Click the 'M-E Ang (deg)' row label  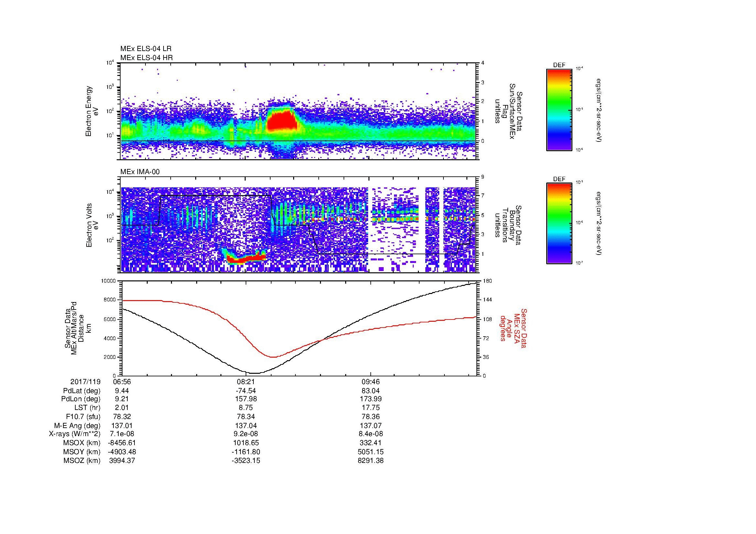(x=77, y=426)
